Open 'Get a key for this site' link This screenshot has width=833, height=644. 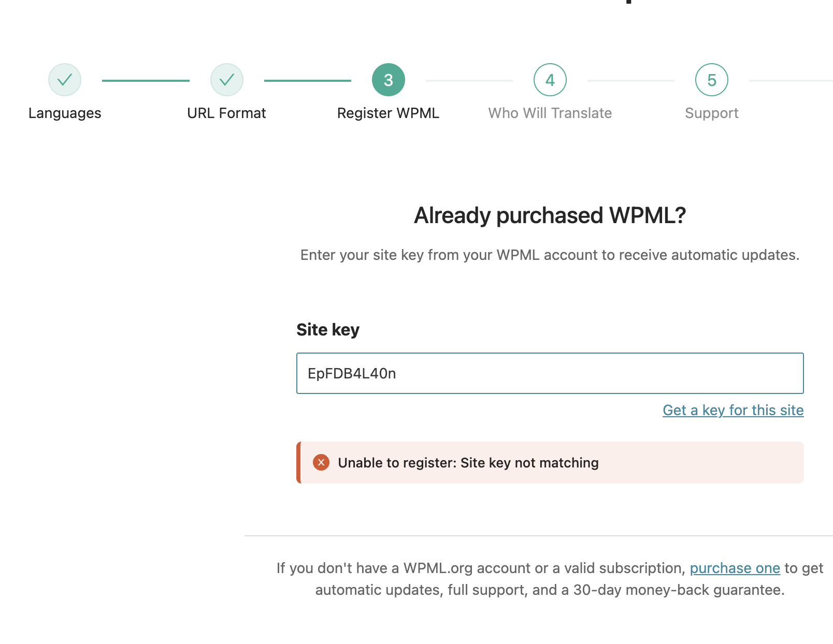pos(733,410)
